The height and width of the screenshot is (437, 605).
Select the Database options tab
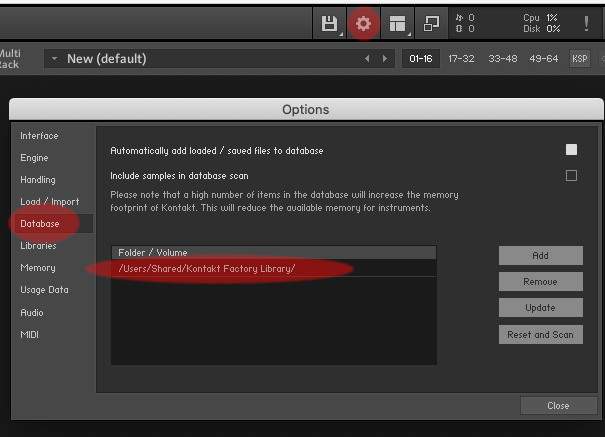tap(40, 224)
